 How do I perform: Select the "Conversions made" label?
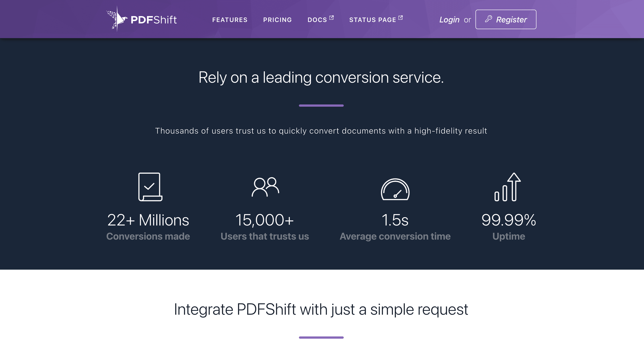point(148,236)
